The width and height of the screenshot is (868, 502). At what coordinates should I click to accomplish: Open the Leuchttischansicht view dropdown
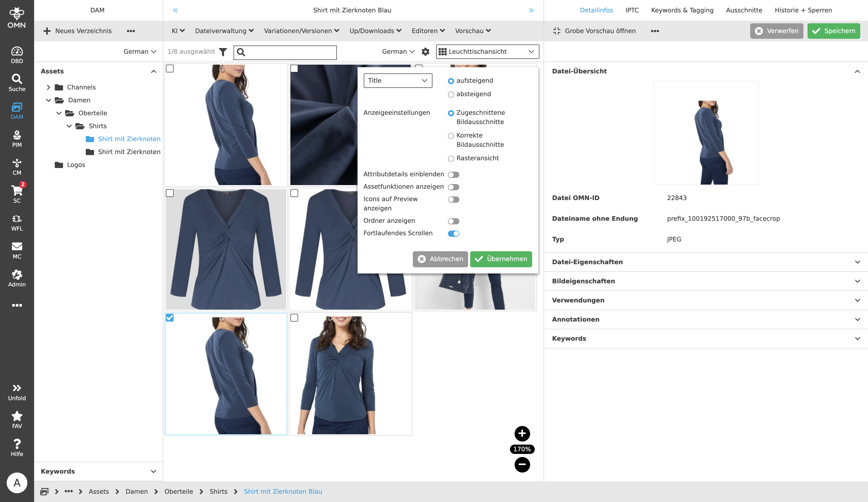487,52
